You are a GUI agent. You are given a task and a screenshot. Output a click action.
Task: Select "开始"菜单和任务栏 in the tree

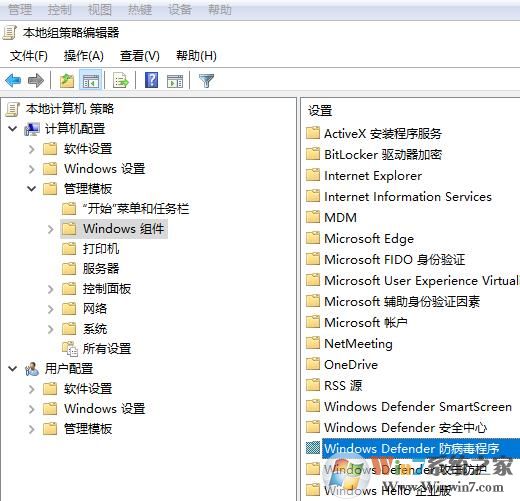point(136,209)
